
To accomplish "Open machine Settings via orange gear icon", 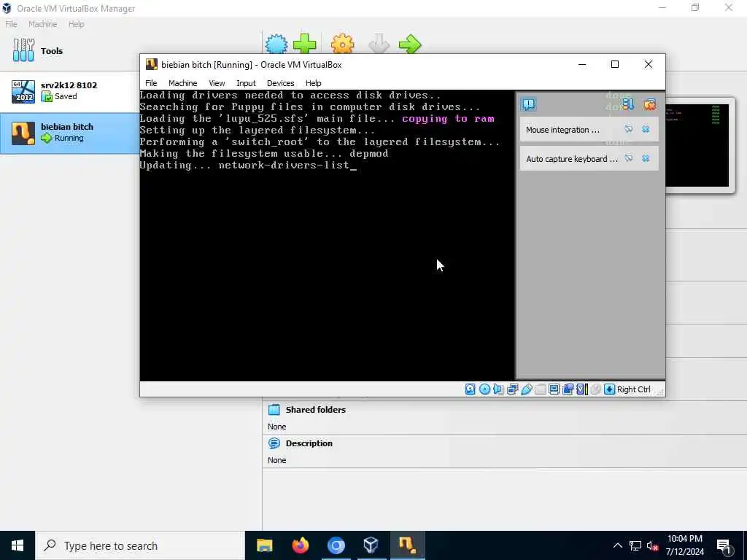I will (343, 44).
